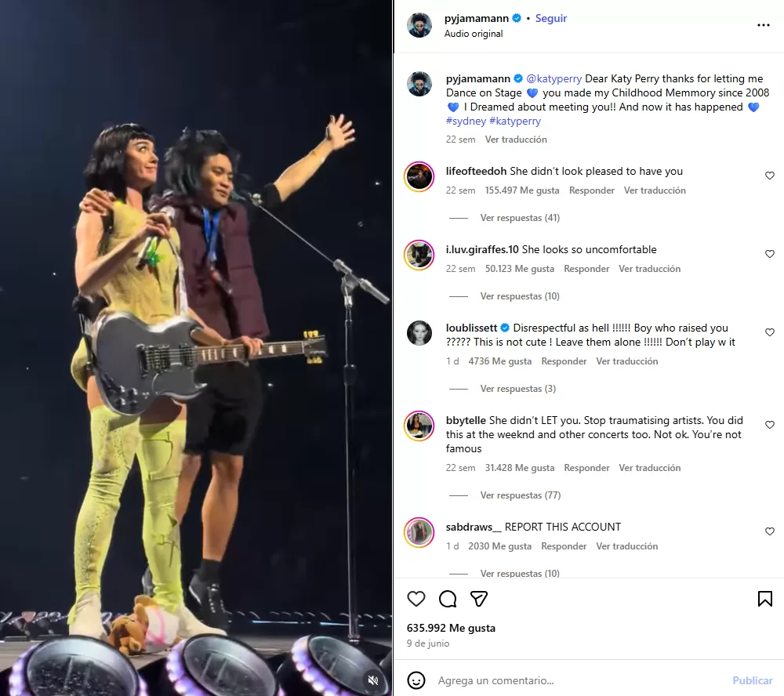Open the @katyperry mention link
This screenshot has height=696, width=784.
coord(554,79)
